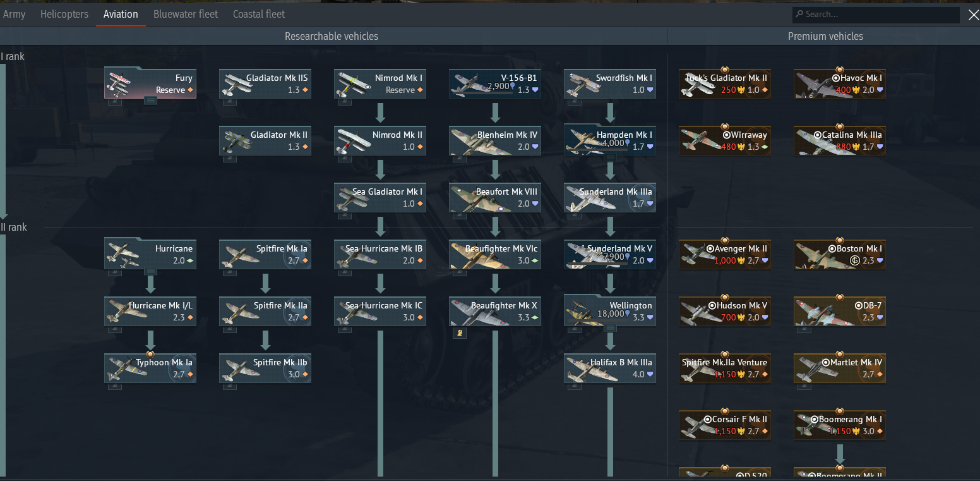Pick the premium Wirraway aircraft card
This screenshot has width=980, height=481.
pos(725,141)
